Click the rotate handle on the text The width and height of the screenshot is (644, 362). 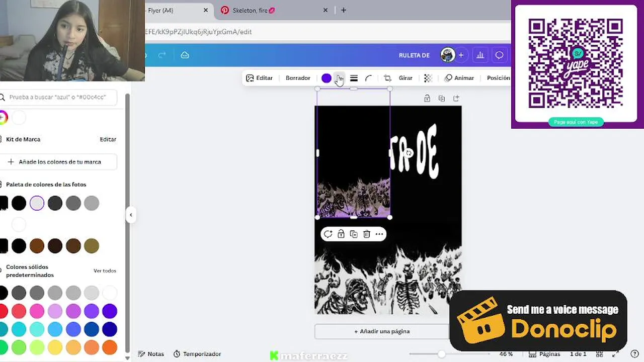click(x=409, y=153)
